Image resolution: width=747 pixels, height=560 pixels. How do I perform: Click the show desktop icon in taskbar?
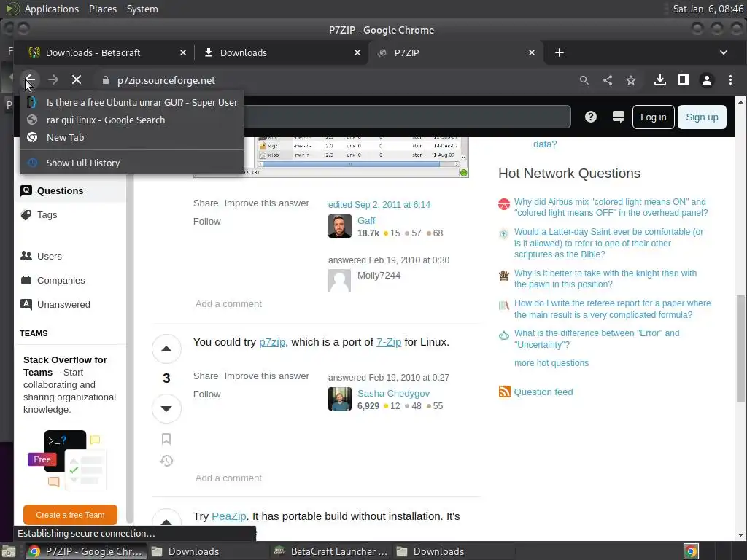(9, 551)
